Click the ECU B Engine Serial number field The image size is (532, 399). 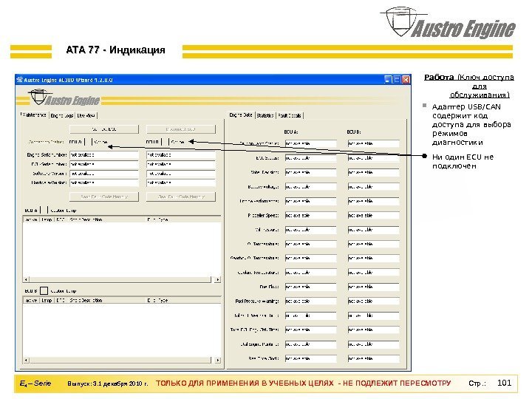181,154
